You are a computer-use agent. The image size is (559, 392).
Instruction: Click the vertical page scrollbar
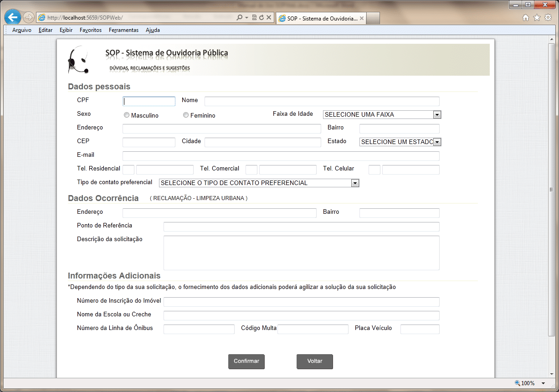552,190
